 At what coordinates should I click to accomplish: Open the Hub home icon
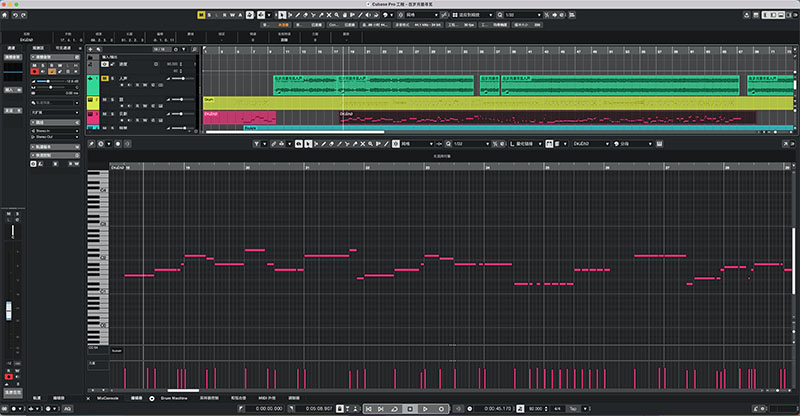pos(5,15)
